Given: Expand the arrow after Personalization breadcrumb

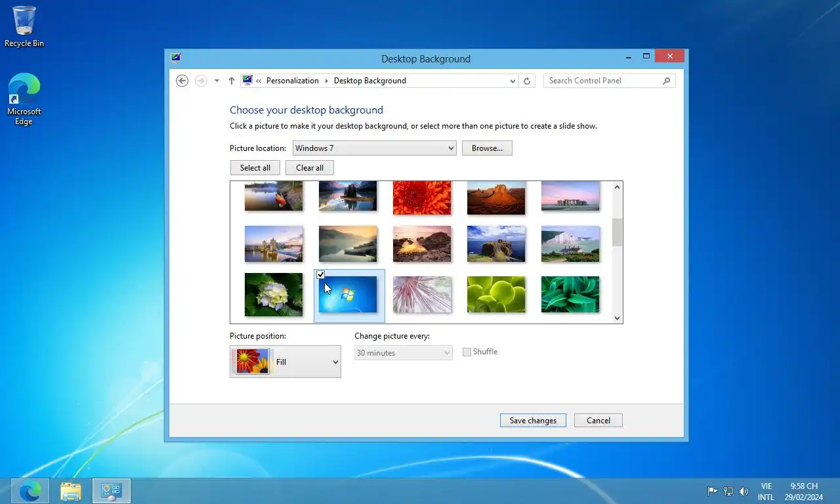Looking at the screenshot, I should 326,81.
